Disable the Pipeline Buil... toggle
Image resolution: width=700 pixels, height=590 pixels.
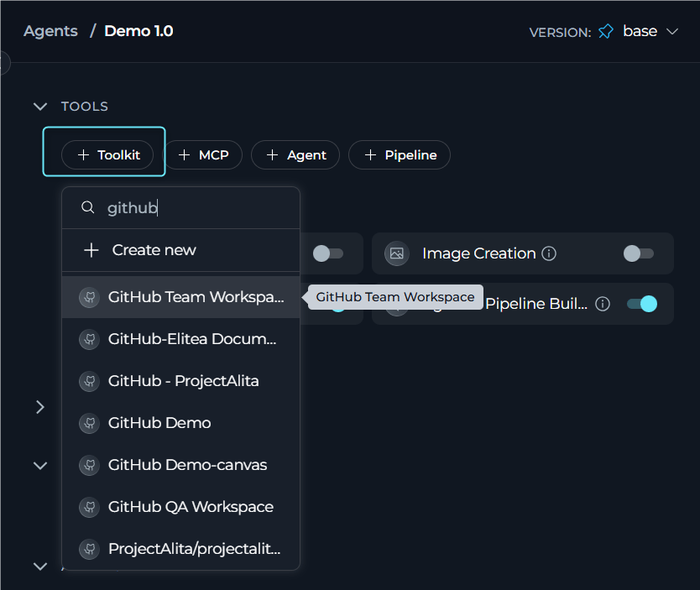pyautogui.click(x=642, y=304)
